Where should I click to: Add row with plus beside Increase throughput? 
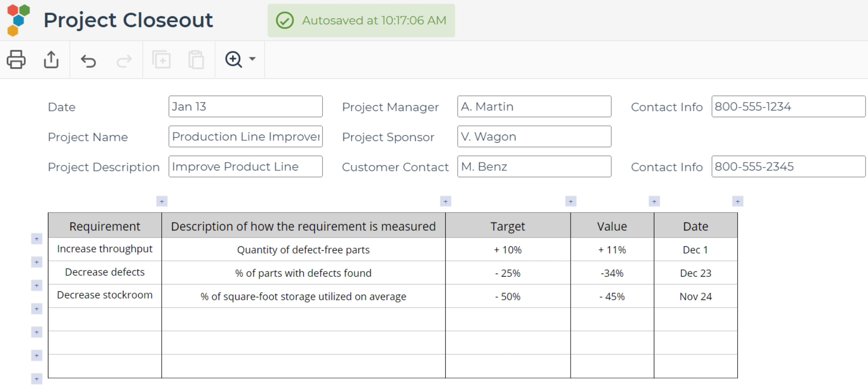click(37, 239)
